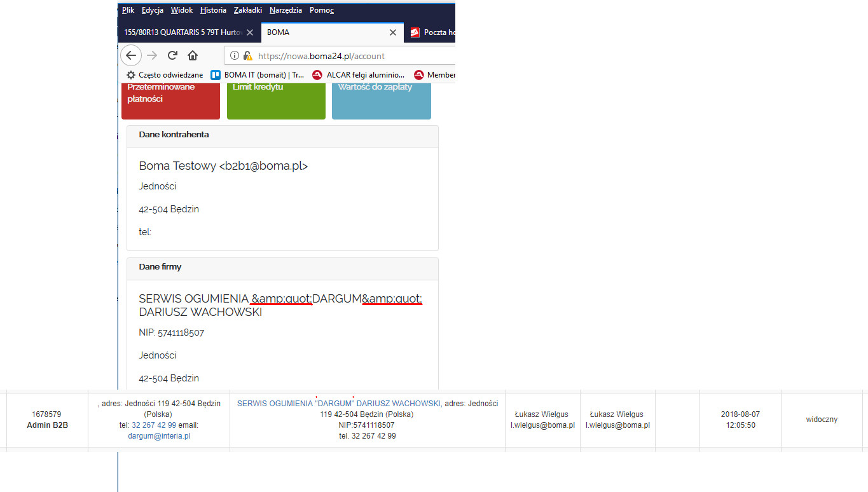The image size is (868, 492).
Task: Click the Forward arrow navigation button
Action: 152,55
